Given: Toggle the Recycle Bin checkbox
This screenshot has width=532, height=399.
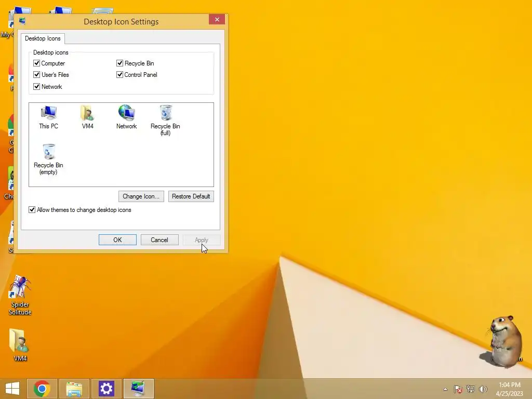Looking at the screenshot, I should (119, 63).
